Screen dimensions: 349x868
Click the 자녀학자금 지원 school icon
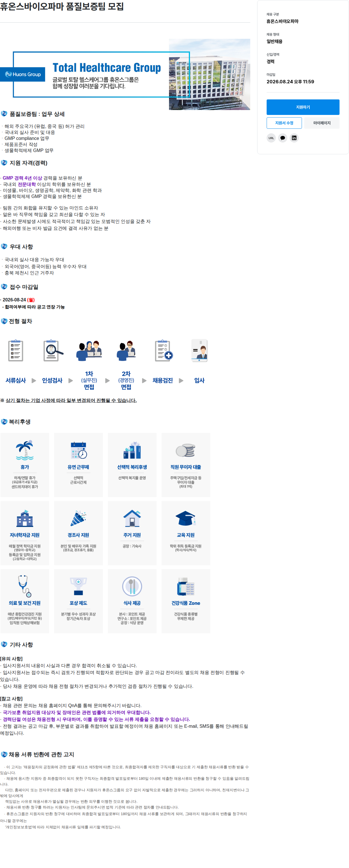pyautogui.click(x=25, y=518)
